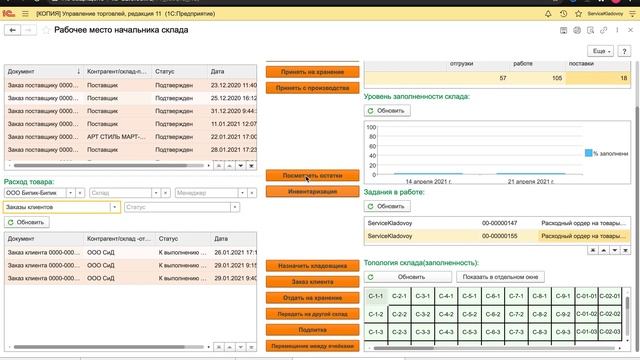Select warehouse cell C-5-2

click(469, 314)
